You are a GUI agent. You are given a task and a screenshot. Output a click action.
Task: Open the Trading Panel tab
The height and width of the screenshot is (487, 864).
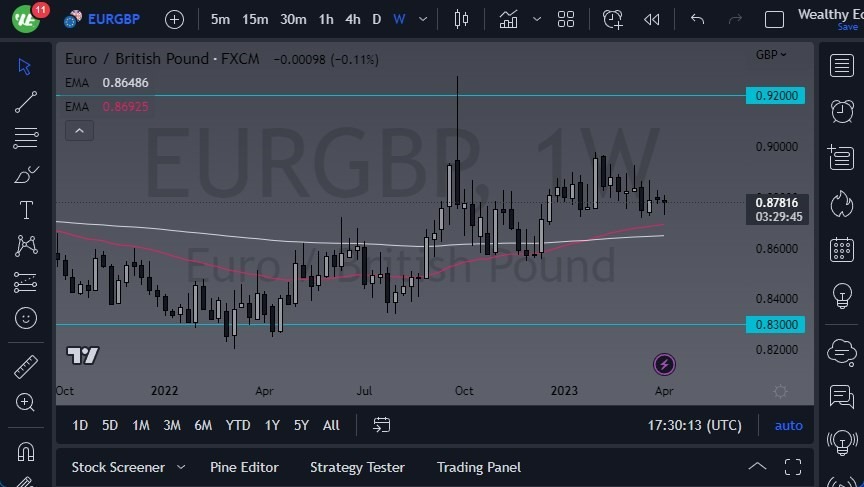479,467
